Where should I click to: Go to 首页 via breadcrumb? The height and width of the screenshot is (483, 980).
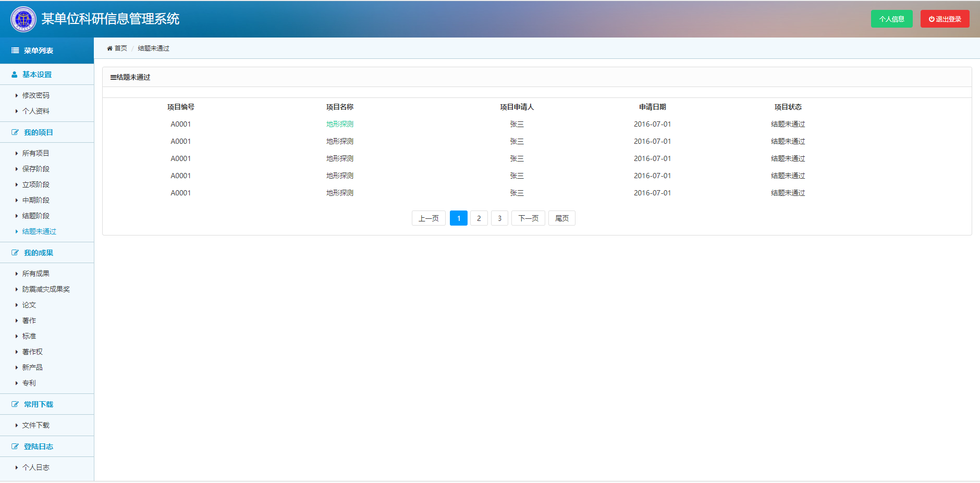point(121,48)
